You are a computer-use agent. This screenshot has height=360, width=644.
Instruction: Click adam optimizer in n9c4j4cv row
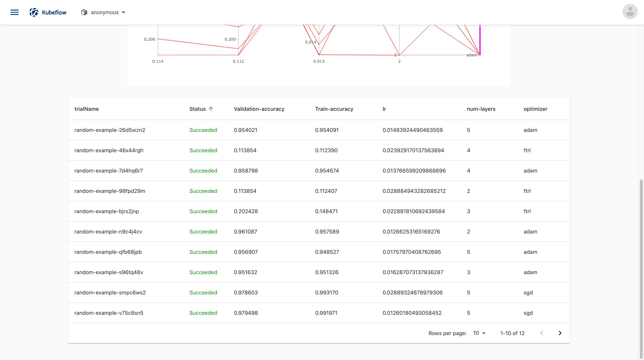[x=530, y=232]
